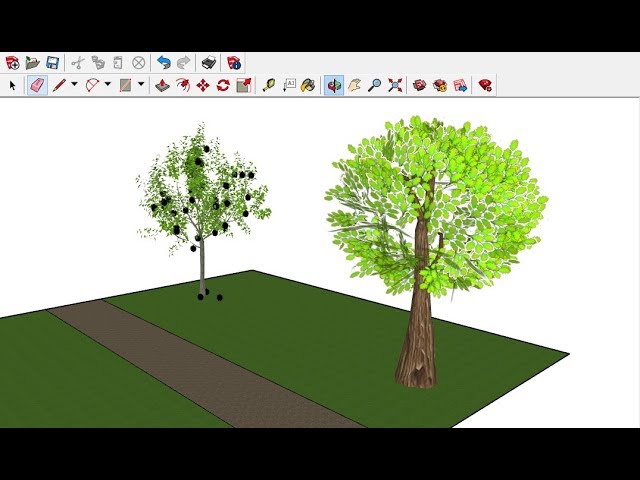Open the 3D Warehouse icon
Viewport: 640px width, 480px height.
[x=420, y=85]
